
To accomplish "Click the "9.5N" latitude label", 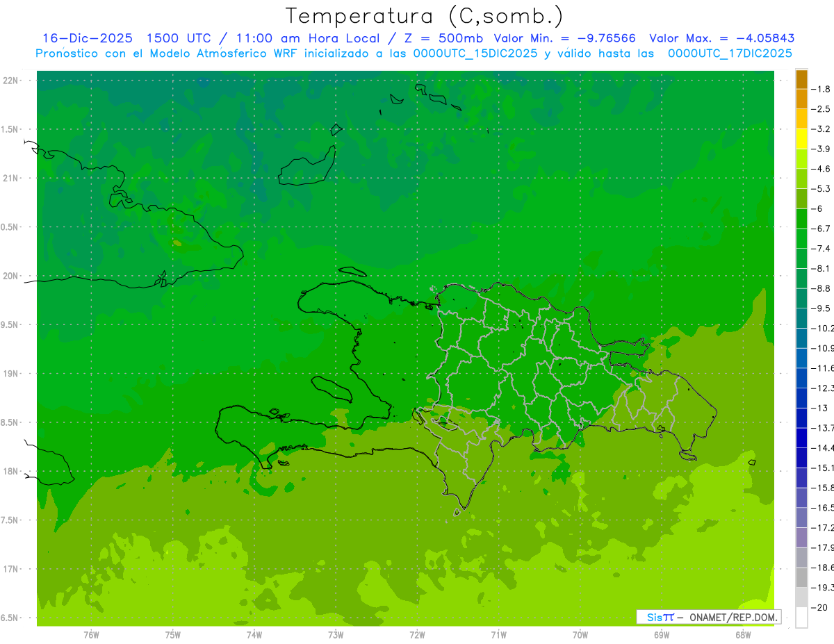I will pos(10,325).
